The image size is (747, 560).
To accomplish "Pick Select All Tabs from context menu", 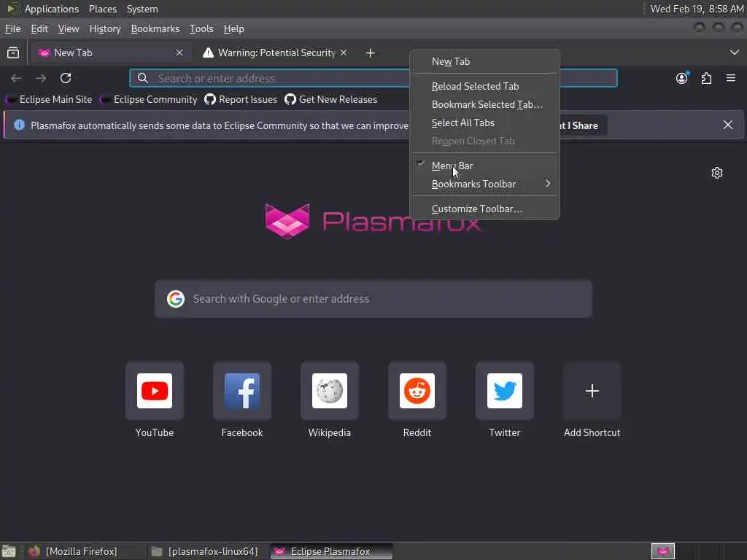I will (x=485, y=122).
